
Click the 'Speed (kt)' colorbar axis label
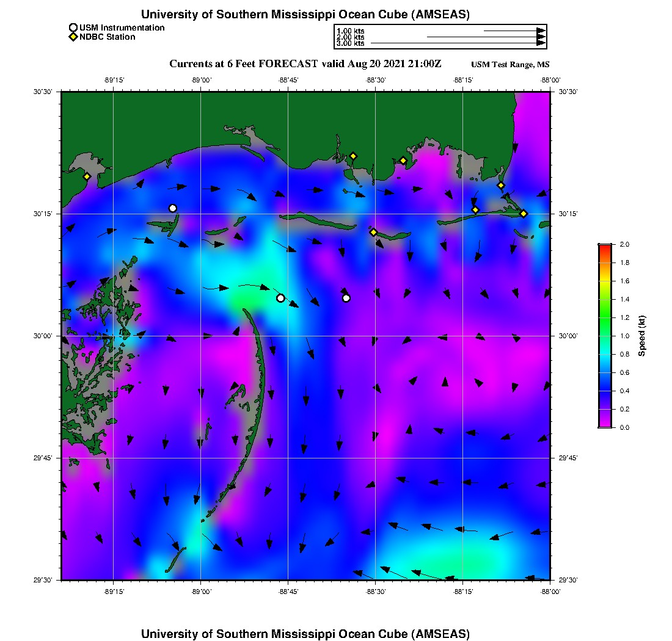(642, 336)
